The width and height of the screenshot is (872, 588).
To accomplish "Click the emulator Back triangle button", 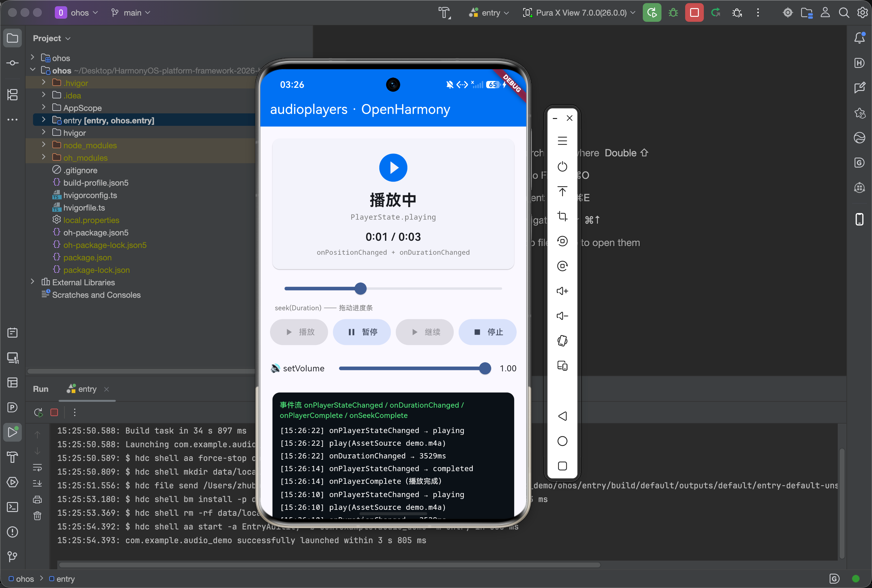I will pyautogui.click(x=562, y=416).
